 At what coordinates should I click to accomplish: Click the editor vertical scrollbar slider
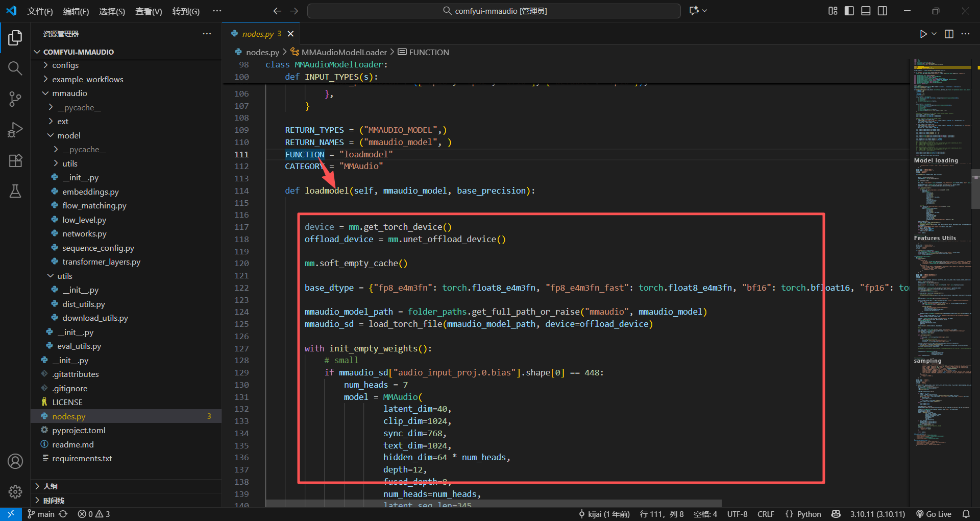pyautogui.click(x=975, y=189)
